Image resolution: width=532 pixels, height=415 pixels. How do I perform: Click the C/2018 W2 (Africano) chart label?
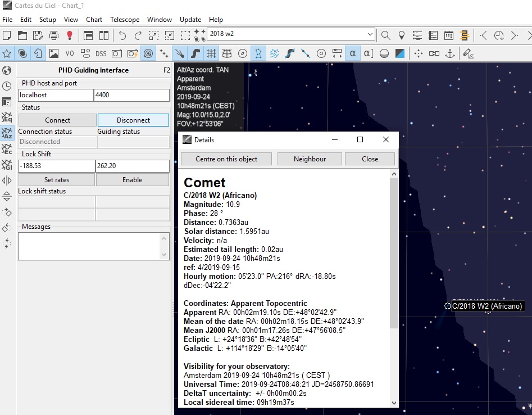pyautogui.click(x=487, y=306)
